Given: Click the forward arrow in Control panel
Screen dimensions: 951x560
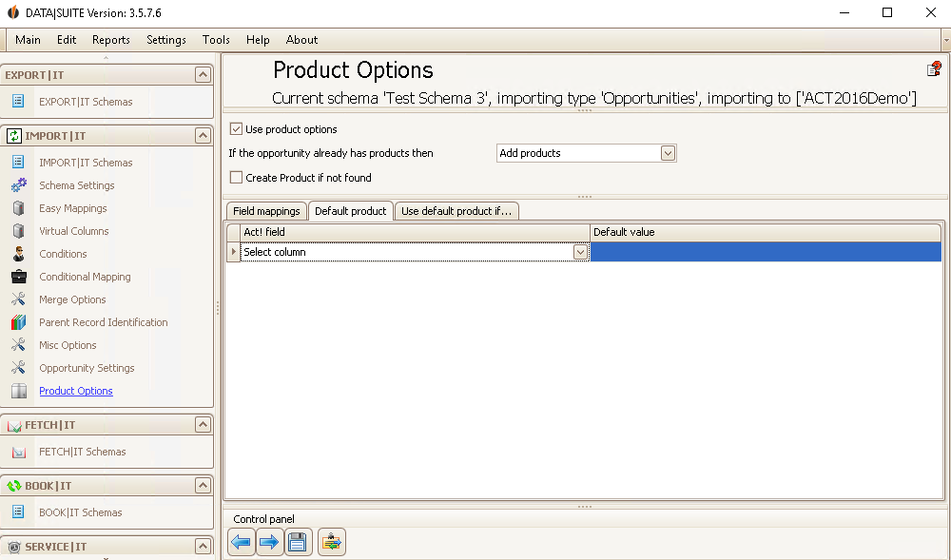Looking at the screenshot, I should 269,542.
